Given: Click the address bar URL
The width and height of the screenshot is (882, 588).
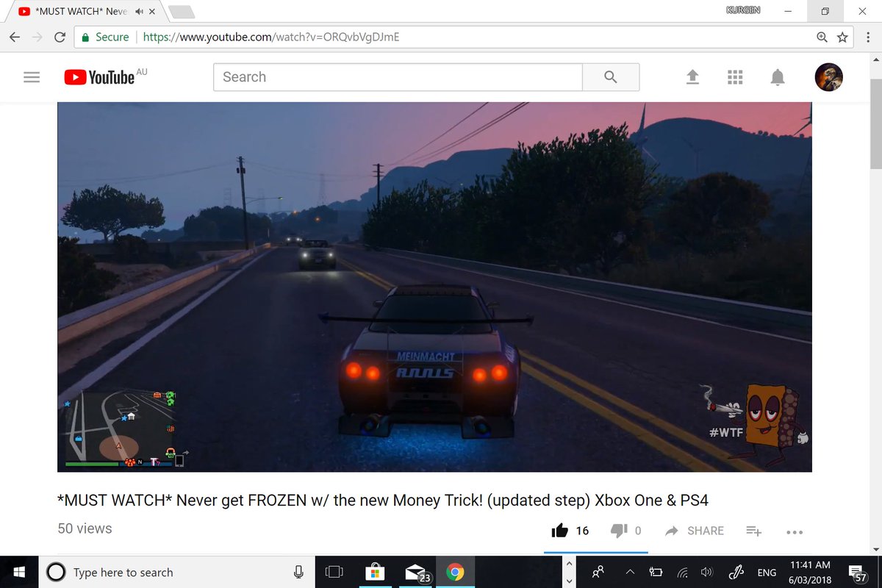Looking at the screenshot, I should point(271,37).
